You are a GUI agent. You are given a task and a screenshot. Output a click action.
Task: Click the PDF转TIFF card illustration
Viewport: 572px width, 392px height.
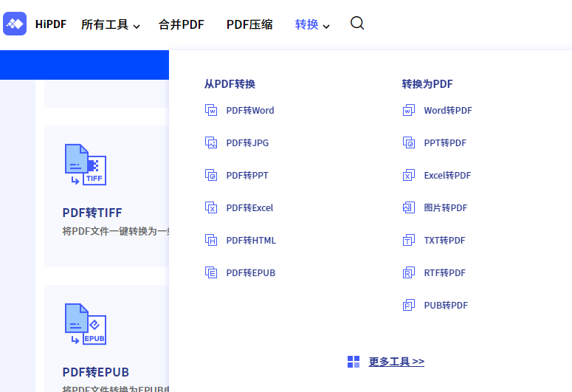[x=86, y=165]
